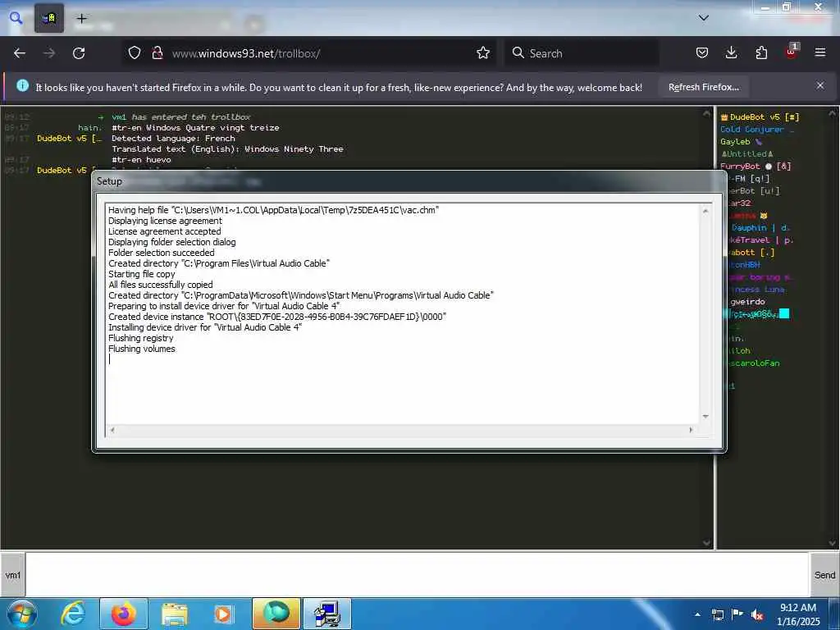Screen dimensions: 840x630
Task: Click the uBlock extension icon
Action: [x=792, y=52]
